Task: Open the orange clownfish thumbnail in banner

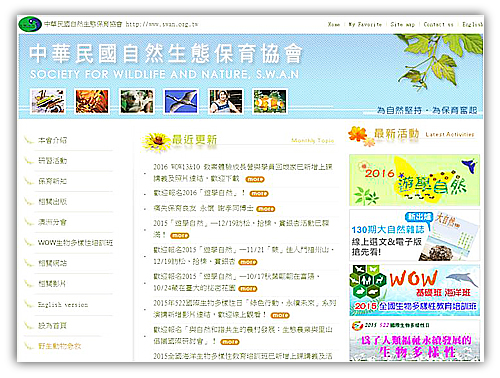Action: (270, 101)
